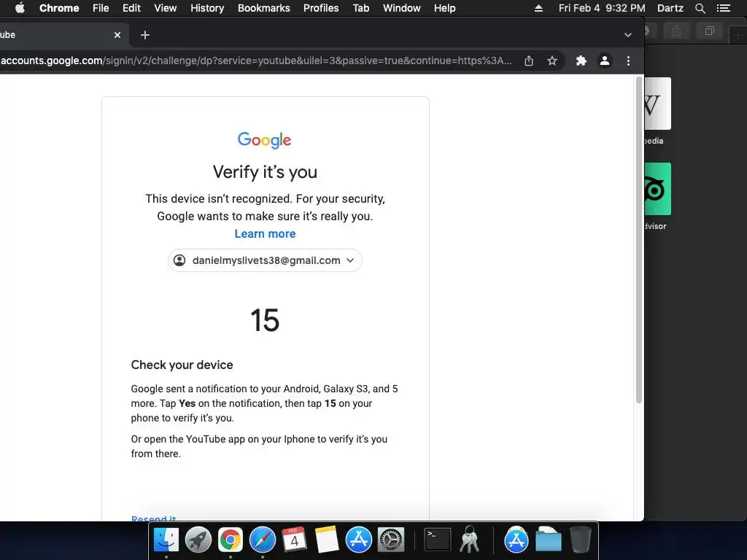Image resolution: width=747 pixels, height=560 pixels.
Task: Follow the Learn more link
Action: click(265, 234)
